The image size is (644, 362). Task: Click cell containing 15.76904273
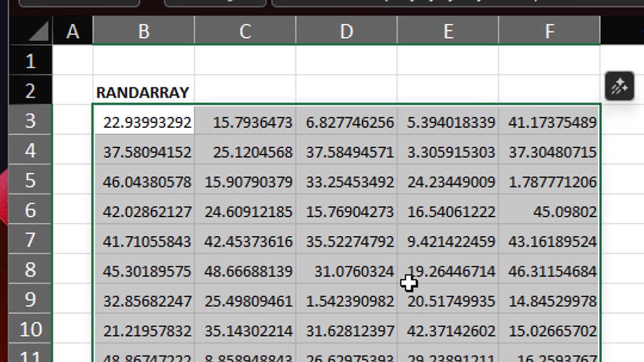(347, 210)
